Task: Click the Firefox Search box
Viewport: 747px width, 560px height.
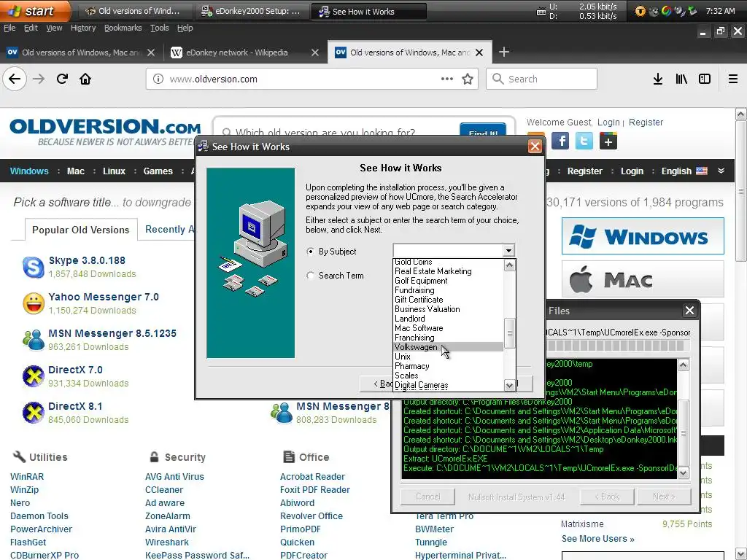Action: coord(542,79)
